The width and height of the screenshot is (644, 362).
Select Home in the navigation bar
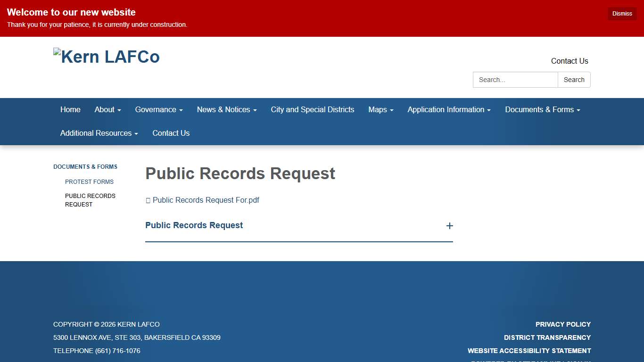[70, 109]
